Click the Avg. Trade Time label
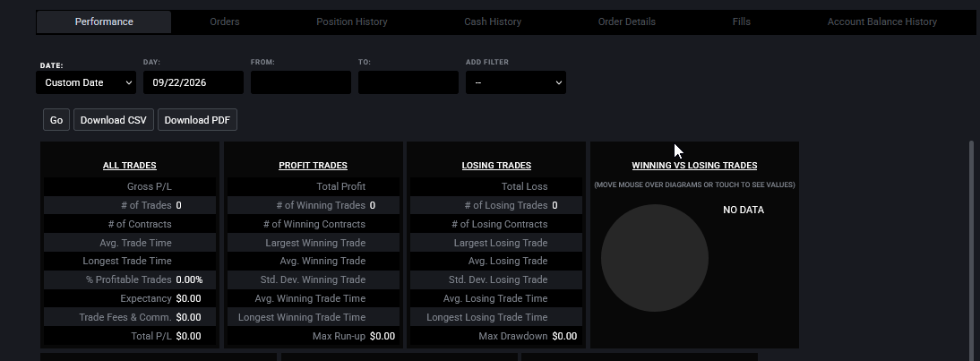The height and width of the screenshot is (361, 980). coord(135,243)
